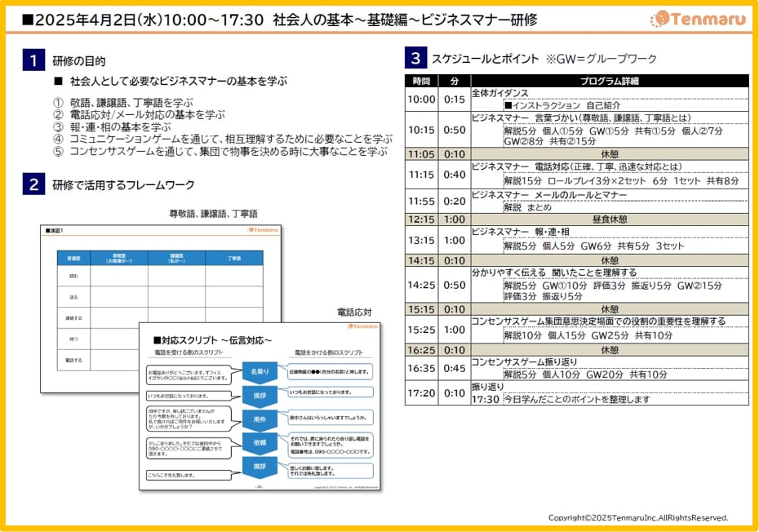Select the 0:15 duration cell

tap(454, 100)
